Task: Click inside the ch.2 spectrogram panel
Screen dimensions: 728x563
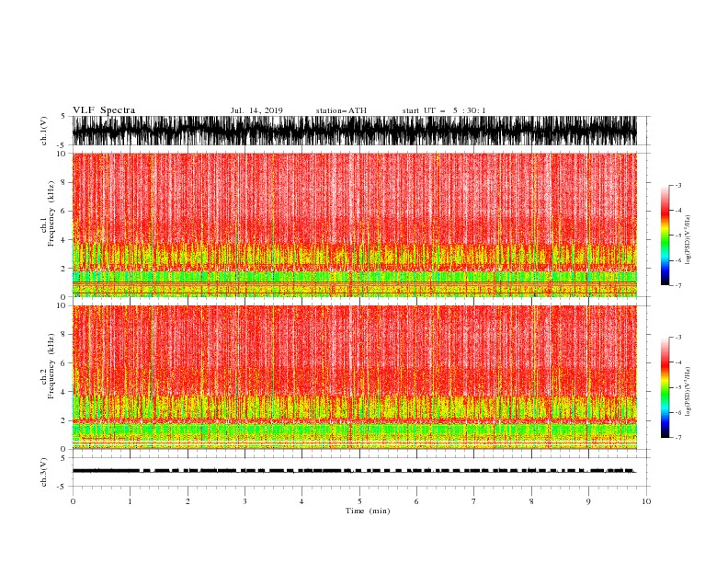Action: [354, 377]
